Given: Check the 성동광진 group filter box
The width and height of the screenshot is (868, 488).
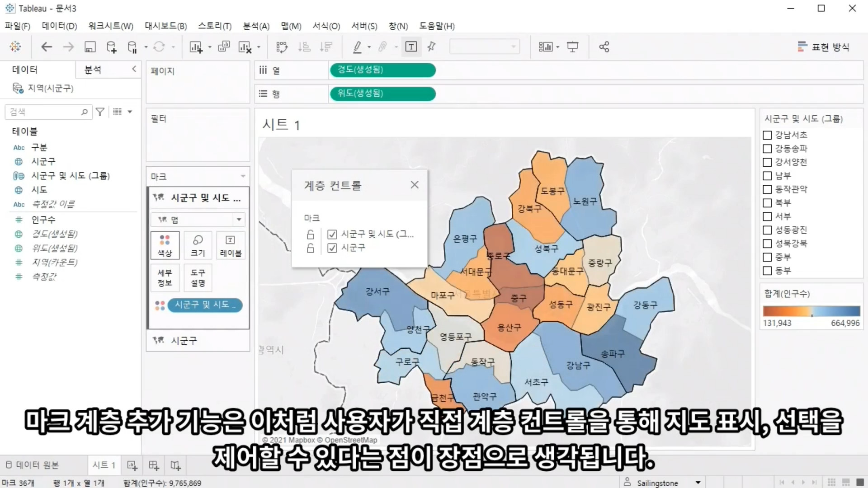Looking at the screenshot, I should pyautogui.click(x=767, y=230).
